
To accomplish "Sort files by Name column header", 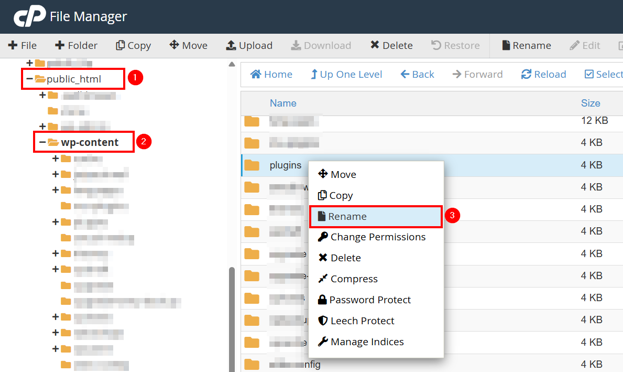I will click(283, 103).
